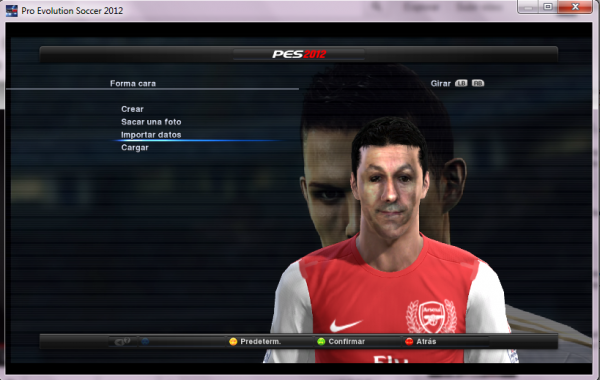Choose the Importar datos menu entry
Image resolution: width=600 pixels, height=380 pixels.
click(x=151, y=135)
